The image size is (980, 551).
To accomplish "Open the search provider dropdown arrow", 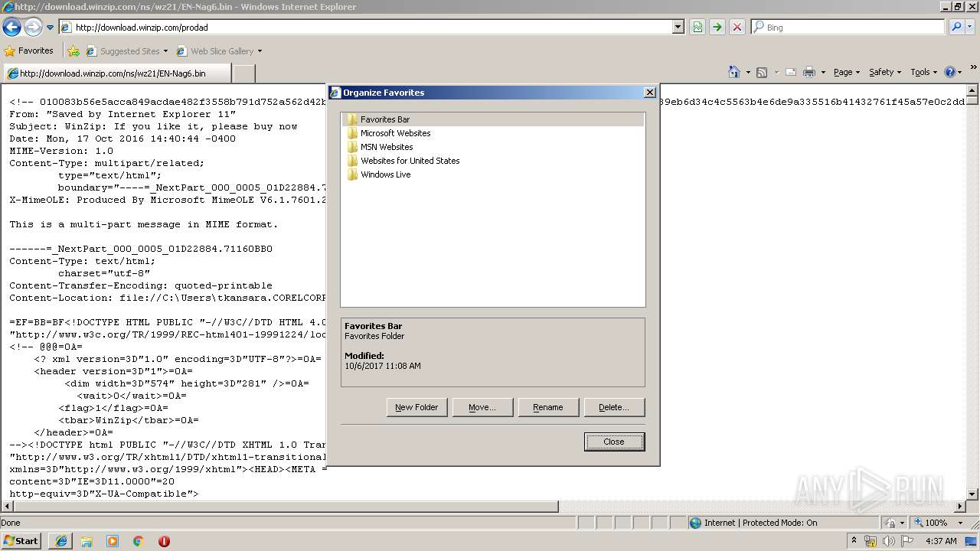I will pos(970,28).
